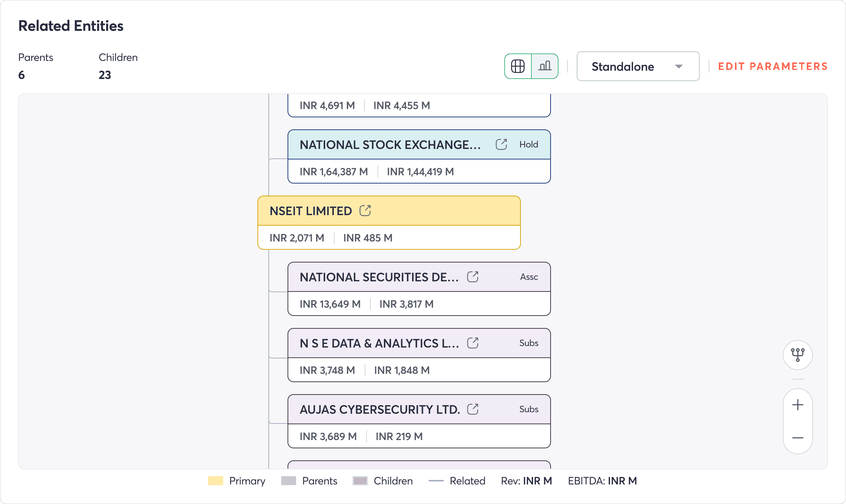Viewport: 846px width, 504px height.
Task: Zoom in with the plus button
Action: [797, 405]
